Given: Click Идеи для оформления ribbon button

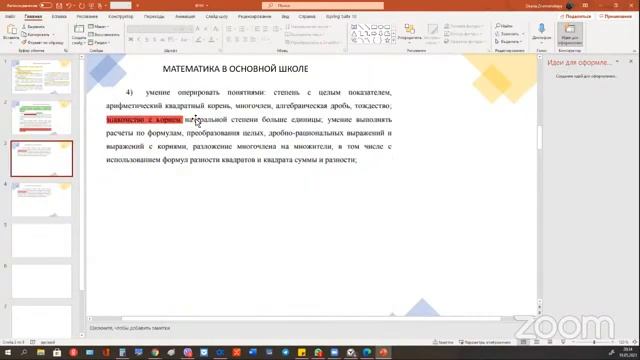Looking at the screenshot, I should 570,34.
